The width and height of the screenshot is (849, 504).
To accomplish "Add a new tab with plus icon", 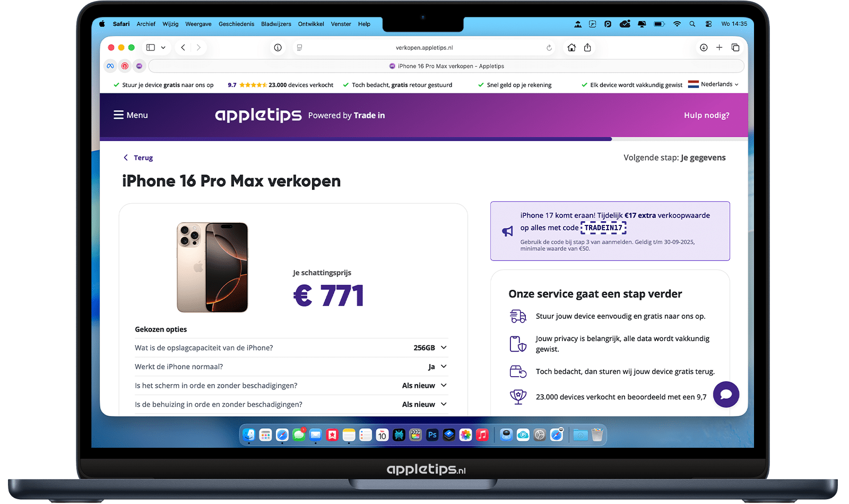I will tap(720, 48).
